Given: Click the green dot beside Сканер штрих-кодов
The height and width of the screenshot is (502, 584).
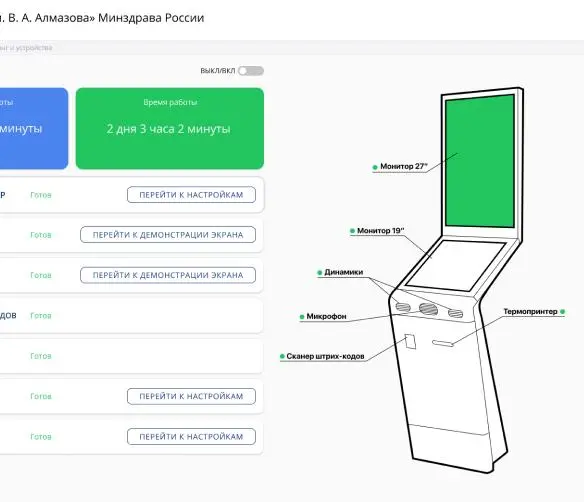Looking at the screenshot, I should (282, 357).
